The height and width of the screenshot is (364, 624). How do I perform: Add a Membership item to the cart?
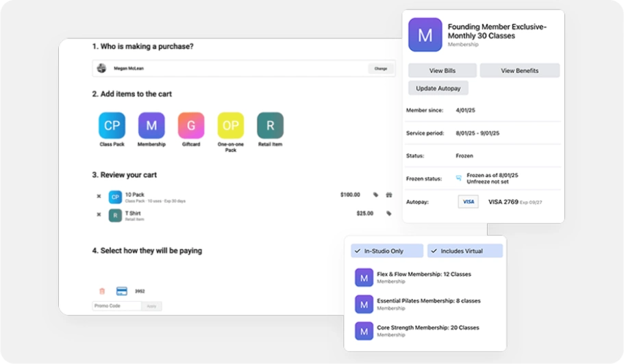click(x=151, y=126)
